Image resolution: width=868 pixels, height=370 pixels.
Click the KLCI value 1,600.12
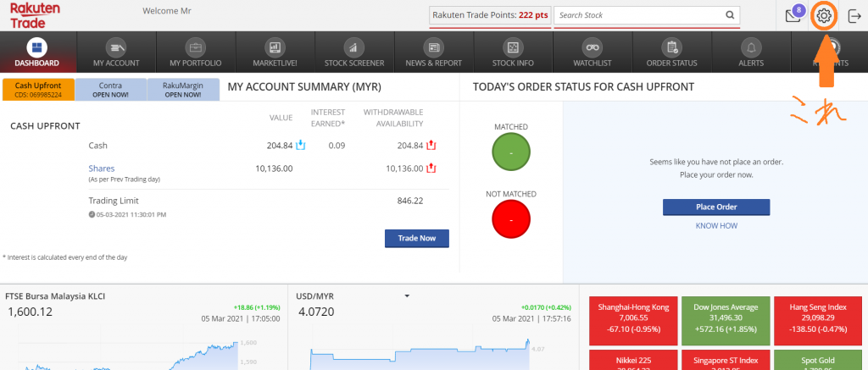(30, 312)
